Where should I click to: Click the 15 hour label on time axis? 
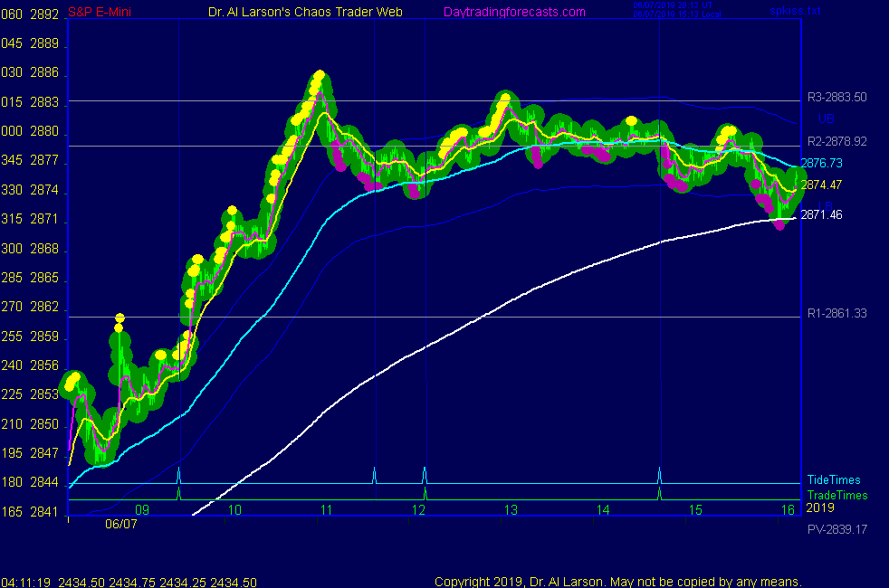(x=695, y=510)
